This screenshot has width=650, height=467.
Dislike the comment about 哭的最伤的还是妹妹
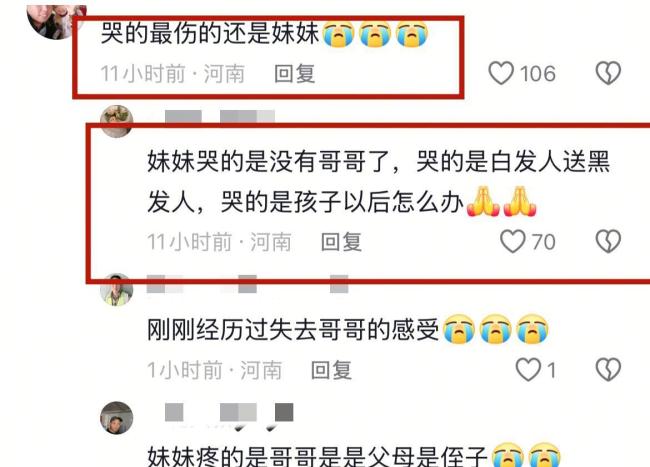pos(608,73)
